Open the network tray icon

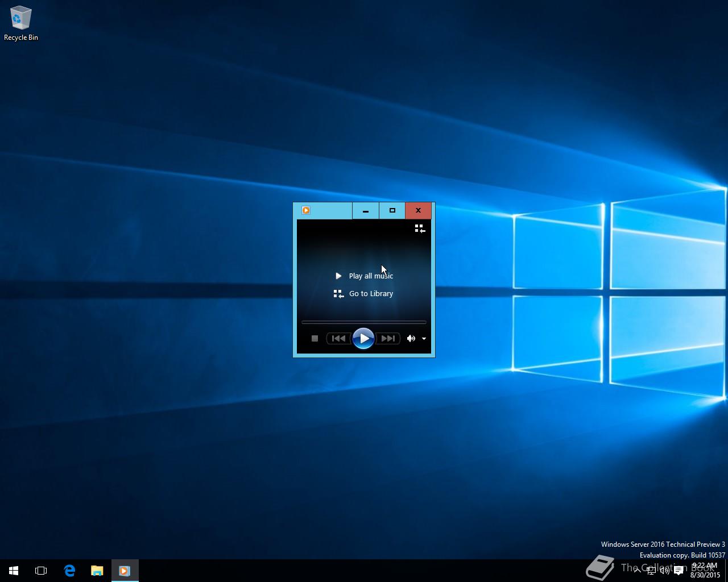pyautogui.click(x=651, y=571)
